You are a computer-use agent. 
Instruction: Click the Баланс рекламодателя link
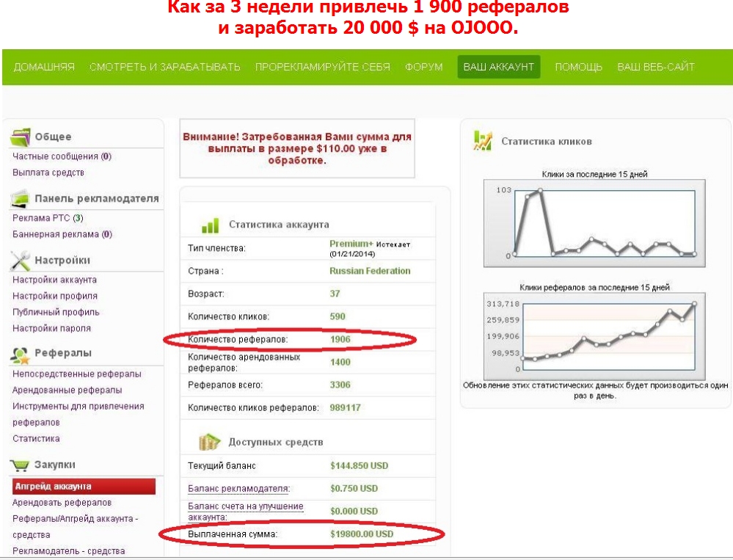click(x=239, y=489)
